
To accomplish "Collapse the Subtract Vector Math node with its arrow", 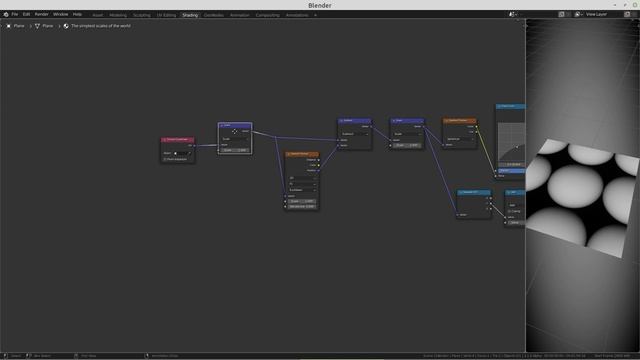I will tap(342, 121).
